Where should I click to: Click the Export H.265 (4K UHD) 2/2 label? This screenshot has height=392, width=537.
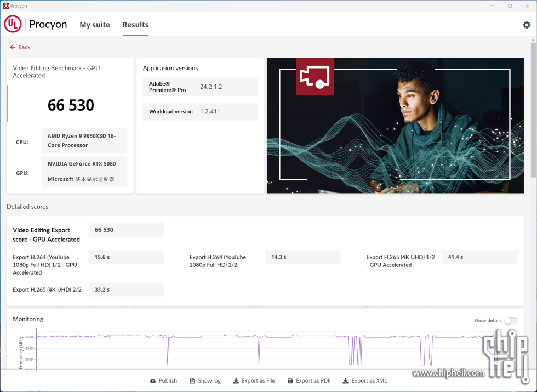(x=47, y=289)
